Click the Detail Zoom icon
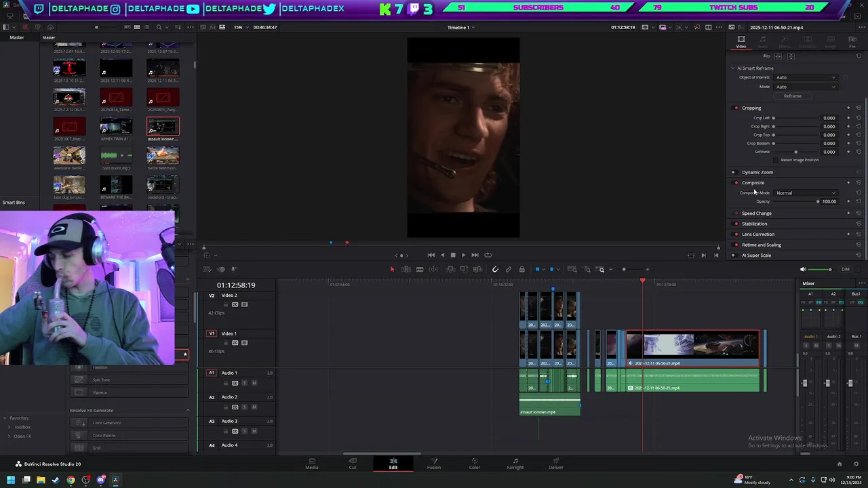Image resolution: width=868 pixels, height=488 pixels. click(x=587, y=269)
